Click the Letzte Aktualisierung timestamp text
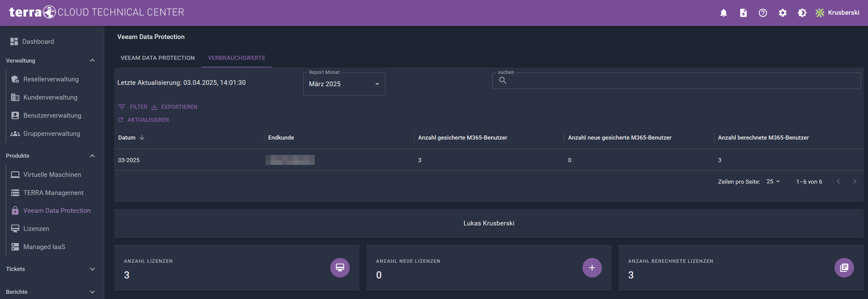 (181, 82)
